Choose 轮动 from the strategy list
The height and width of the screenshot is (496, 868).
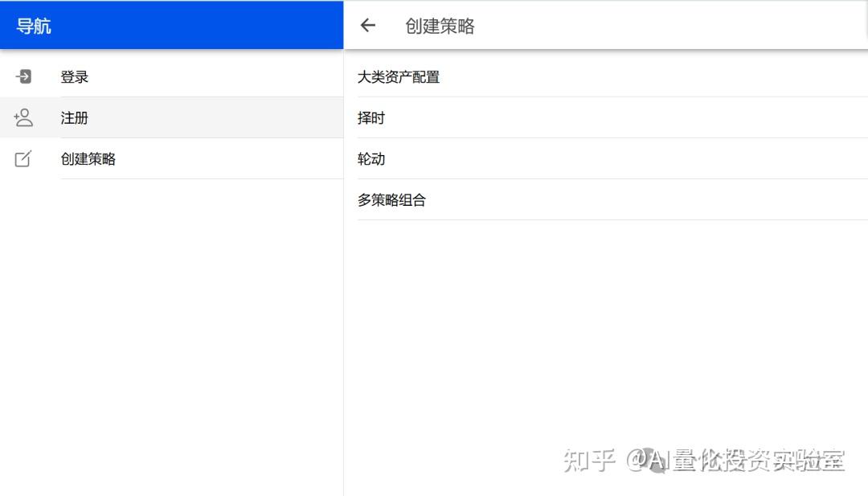click(x=371, y=158)
